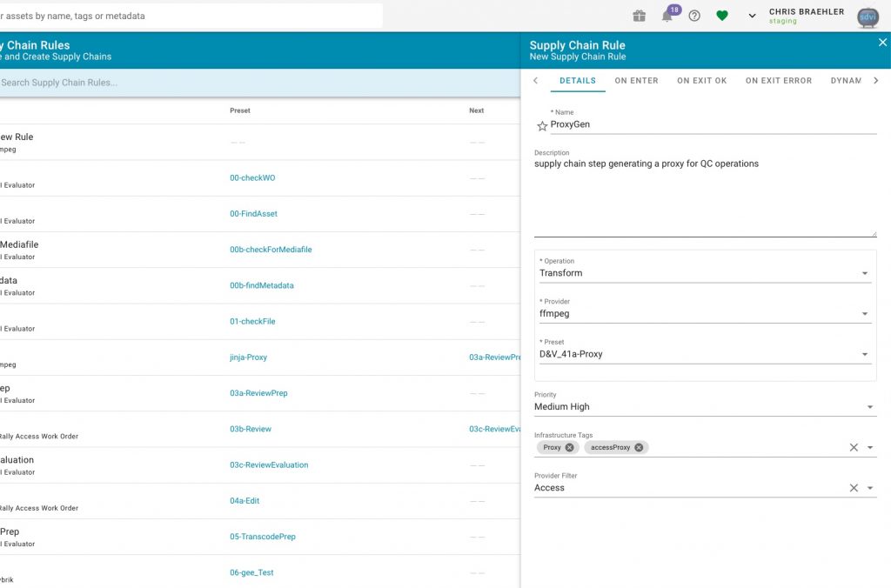Switch to the ON EXIT ERROR tab

point(779,81)
